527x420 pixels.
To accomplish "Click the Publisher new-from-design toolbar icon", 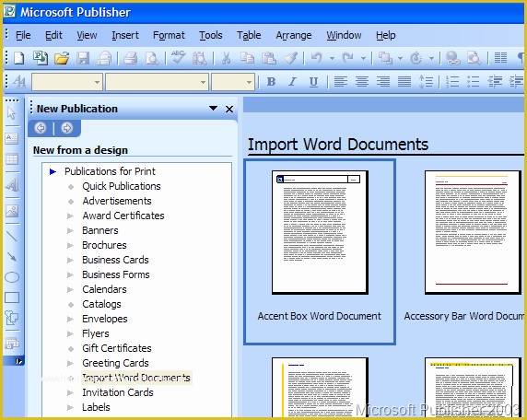I will 41,58.
